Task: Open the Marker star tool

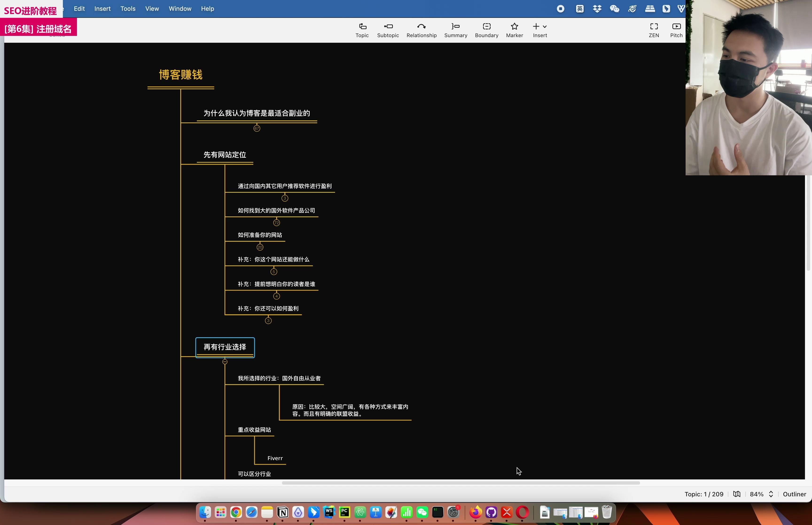Action: click(515, 30)
